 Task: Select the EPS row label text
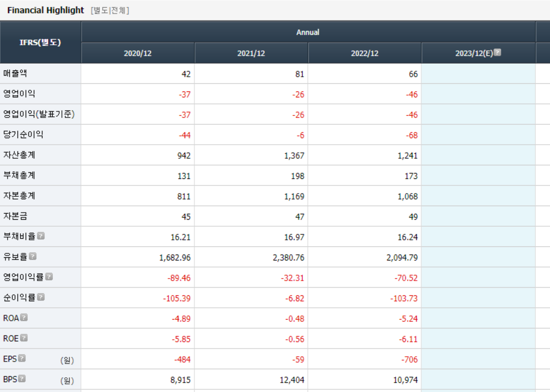[x=10, y=359]
